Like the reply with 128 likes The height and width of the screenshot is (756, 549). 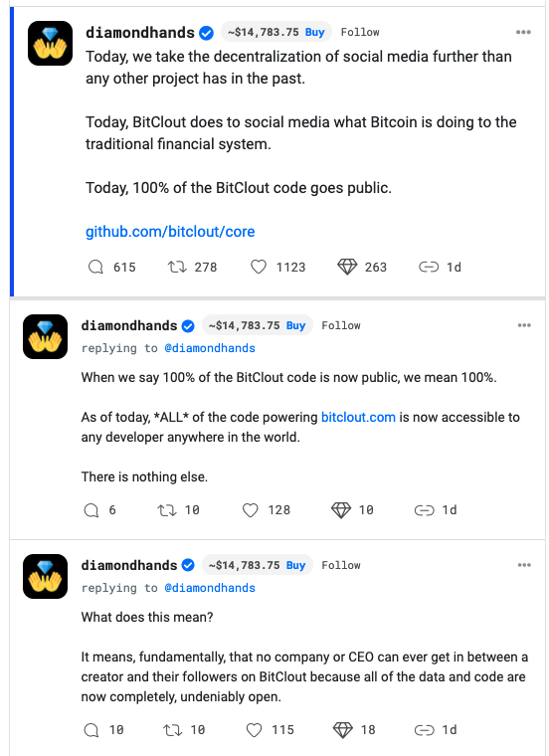click(x=251, y=510)
